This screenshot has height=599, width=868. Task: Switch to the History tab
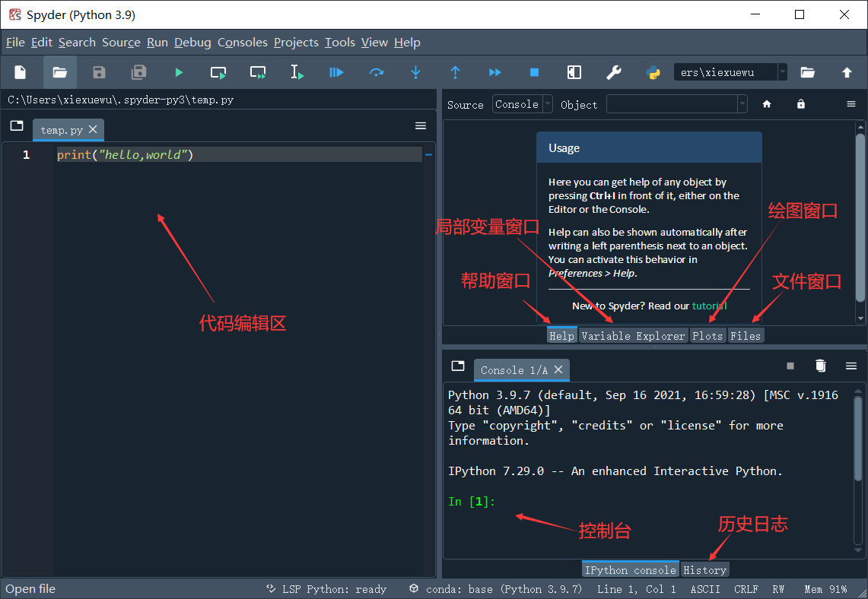pos(704,569)
